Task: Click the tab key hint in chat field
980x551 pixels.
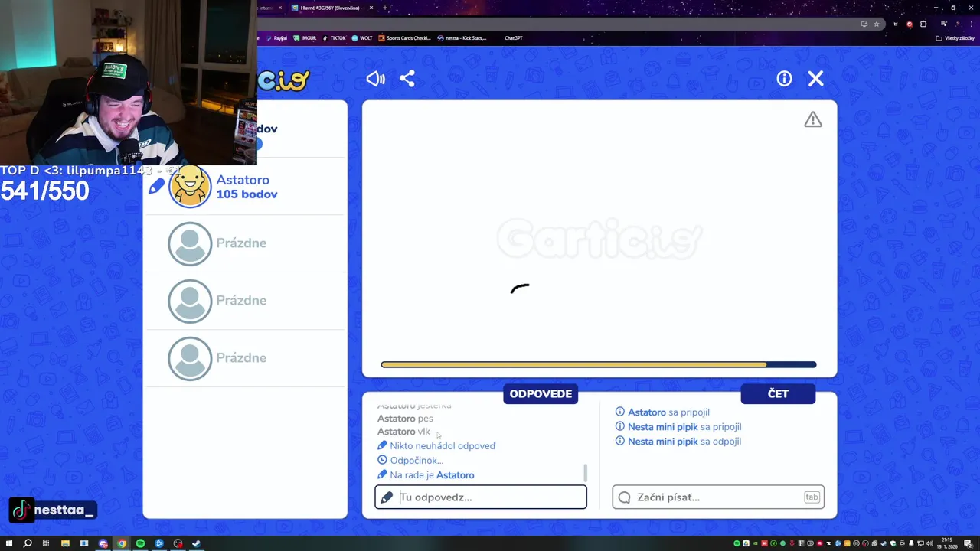Action: (x=812, y=497)
